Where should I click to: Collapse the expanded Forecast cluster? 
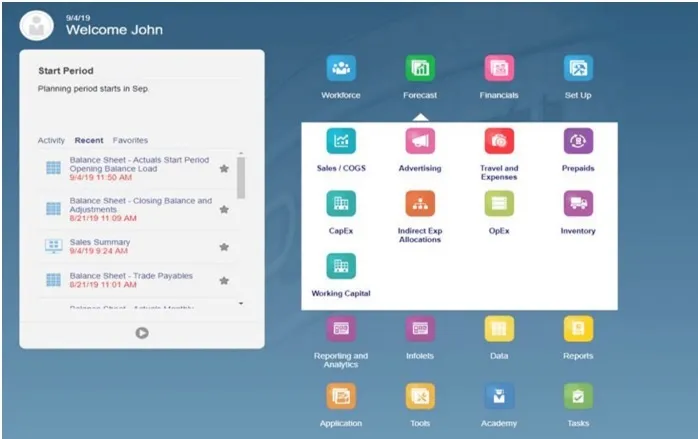(x=420, y=69)
